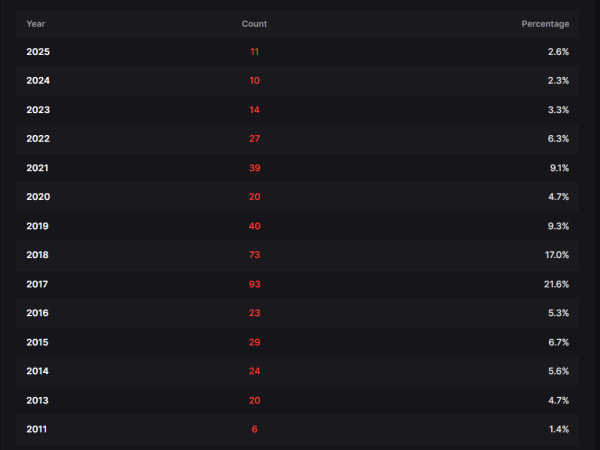600x450 pixels.
Task: Click the 21.6% percentage value
Action: point(556,284)
